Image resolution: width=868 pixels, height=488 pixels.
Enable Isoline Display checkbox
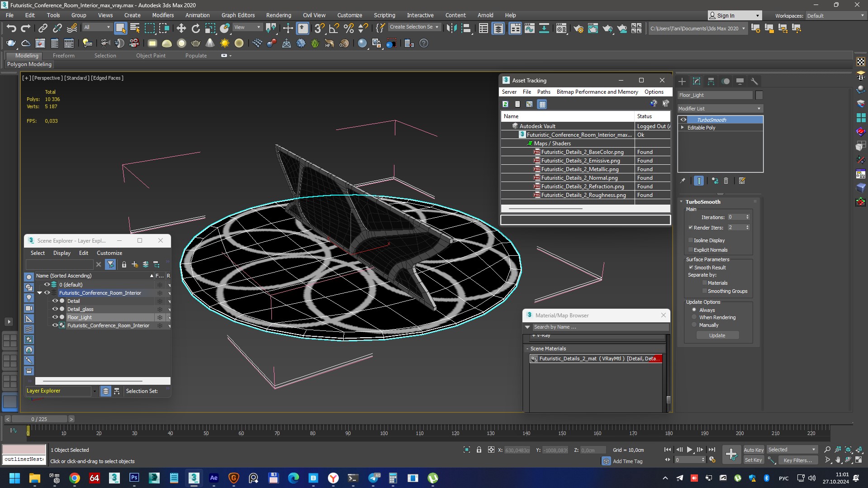coord(691,240)
